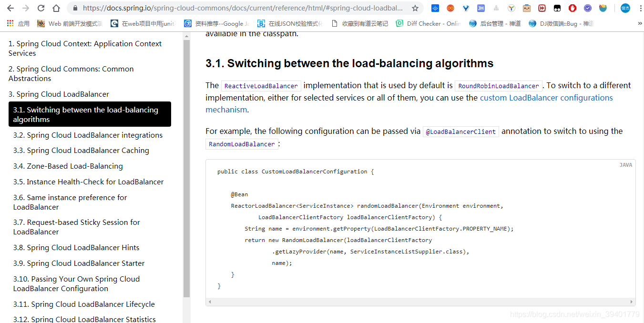Click the code block right scroll arrow

pos(632,302)
